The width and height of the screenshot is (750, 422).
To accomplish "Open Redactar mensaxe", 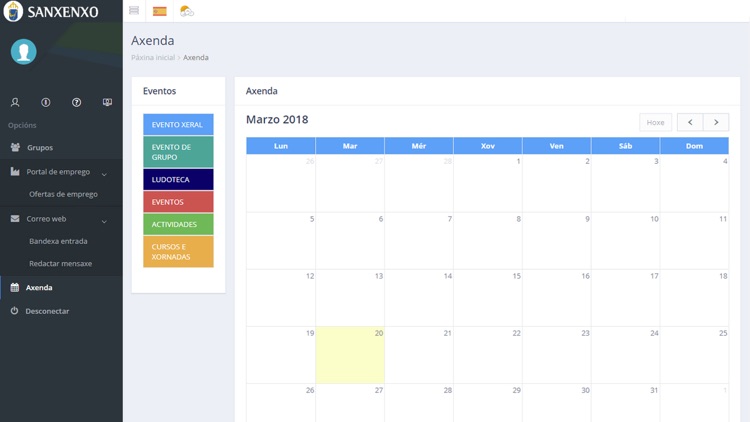I will pyautogui.click(x=60, y=264).
